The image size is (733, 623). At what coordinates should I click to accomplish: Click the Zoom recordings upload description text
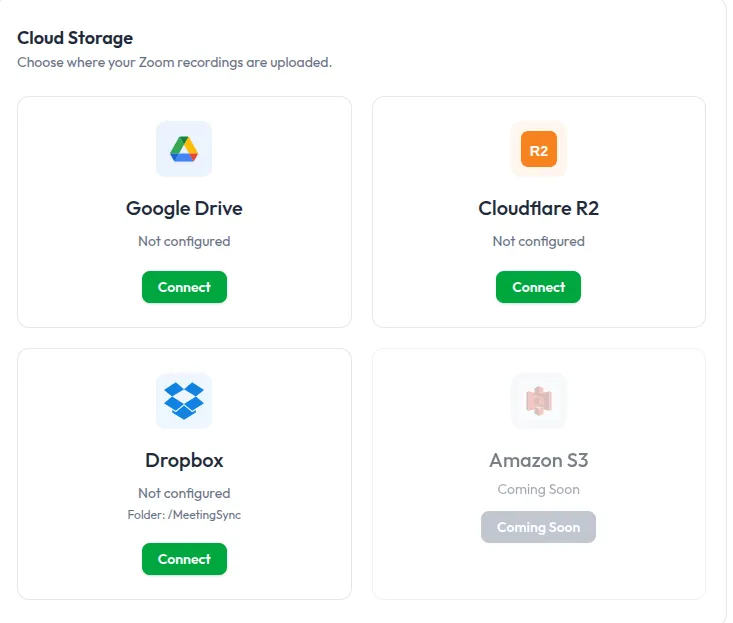tap(174, 63)
